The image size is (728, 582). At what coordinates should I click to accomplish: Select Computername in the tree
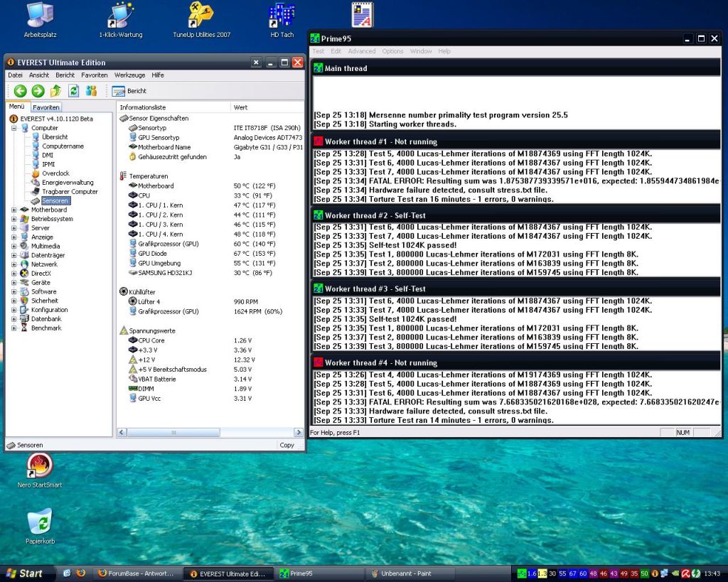click(63, 146)
